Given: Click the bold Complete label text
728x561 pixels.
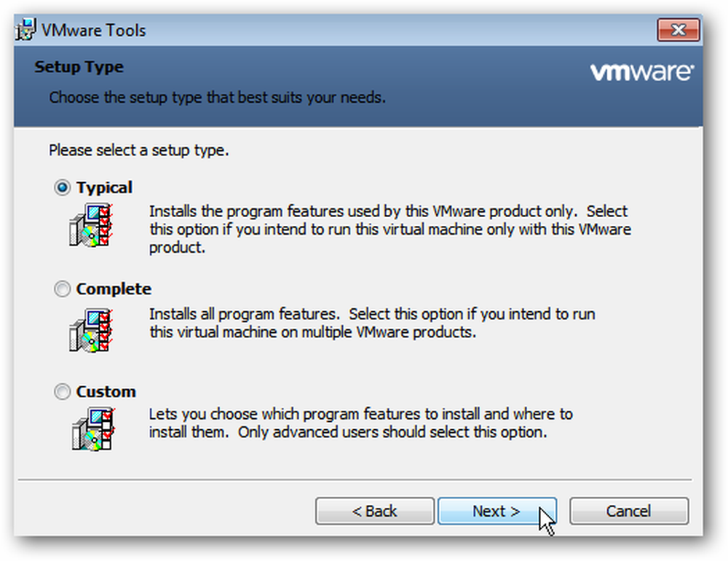Looking at the screenshot, I should (114, 289).
